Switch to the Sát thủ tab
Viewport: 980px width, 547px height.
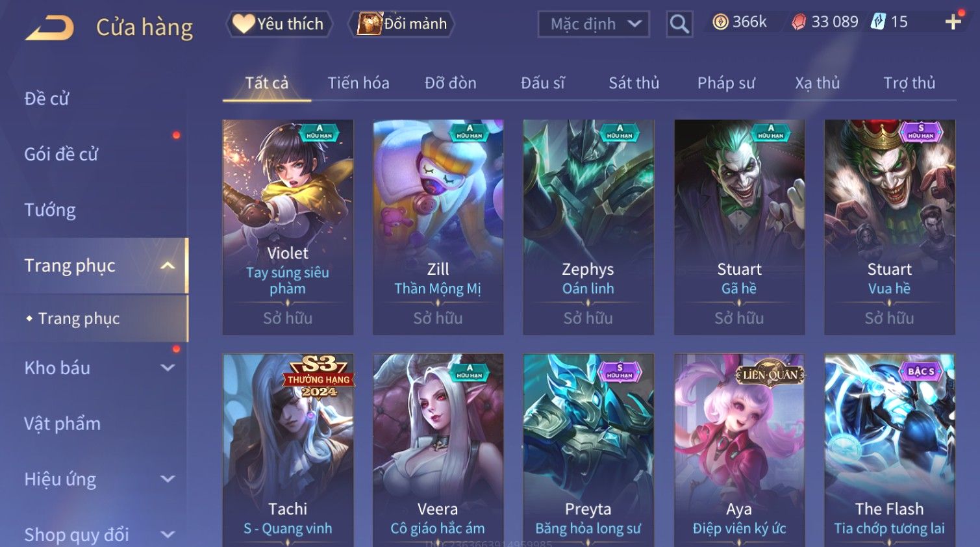(634, 83)
